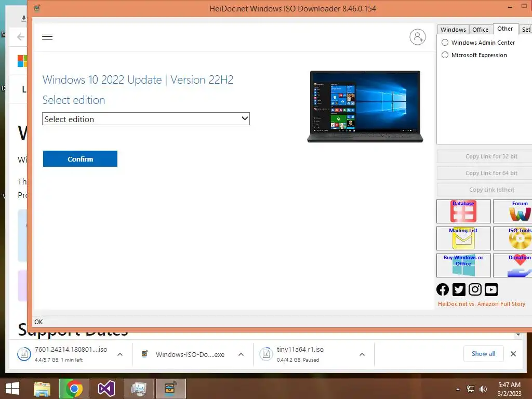
Task: Select the Other tab
Action: [505, 29]
